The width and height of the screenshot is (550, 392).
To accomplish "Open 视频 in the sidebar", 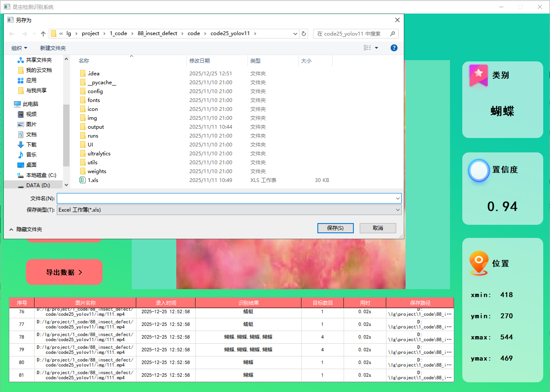I will tap(27, 114).
